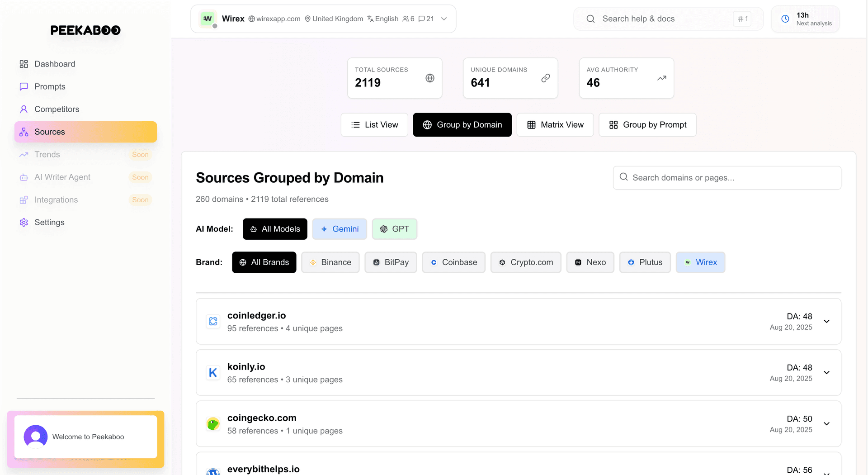
Task: Click the keyboard shortcut hint badge
Action: click(742, 19)
